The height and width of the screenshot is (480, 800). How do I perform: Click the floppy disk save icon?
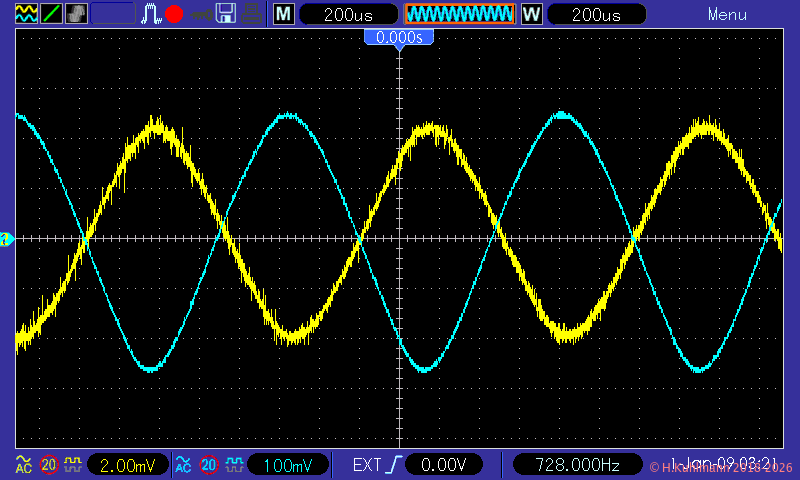[x=227, y=14]
